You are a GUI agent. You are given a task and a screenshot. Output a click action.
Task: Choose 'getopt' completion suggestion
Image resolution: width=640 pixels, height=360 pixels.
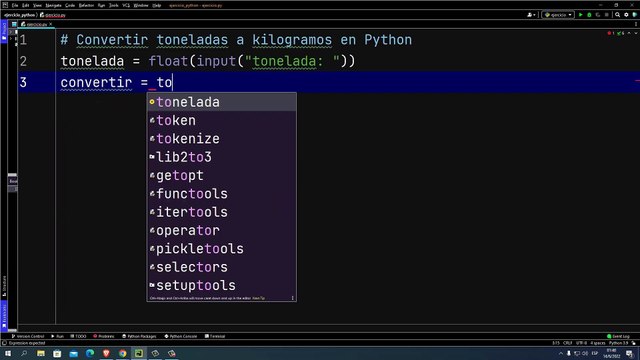point(222,176)
